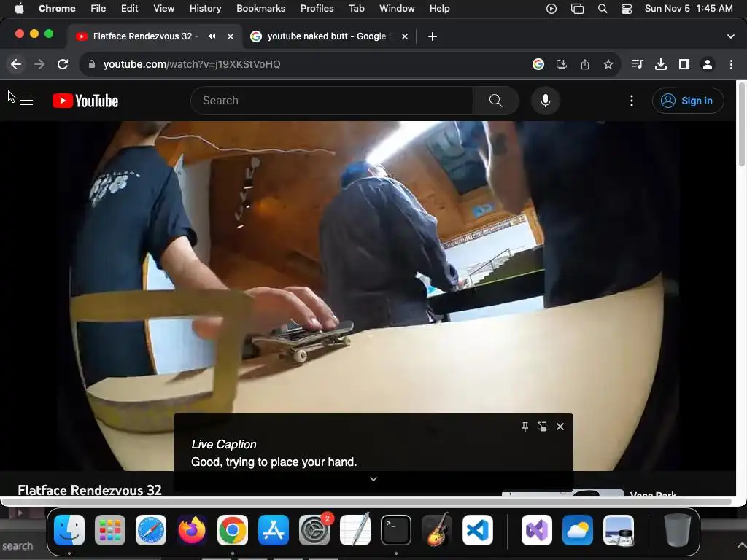Image resolution: width=747 pixels, height=560 pixels.
Task: Return Live Caption to tab icon
Action: 542,427
